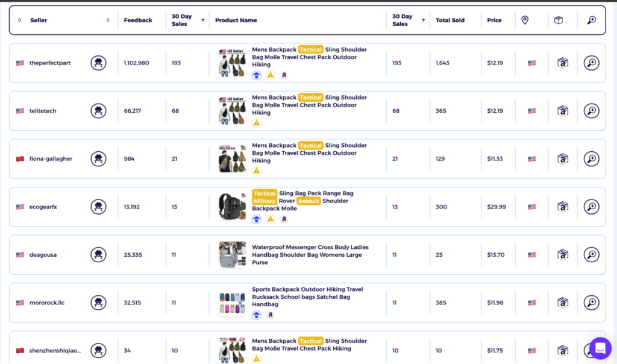Click the Price column header

(494, 20)
